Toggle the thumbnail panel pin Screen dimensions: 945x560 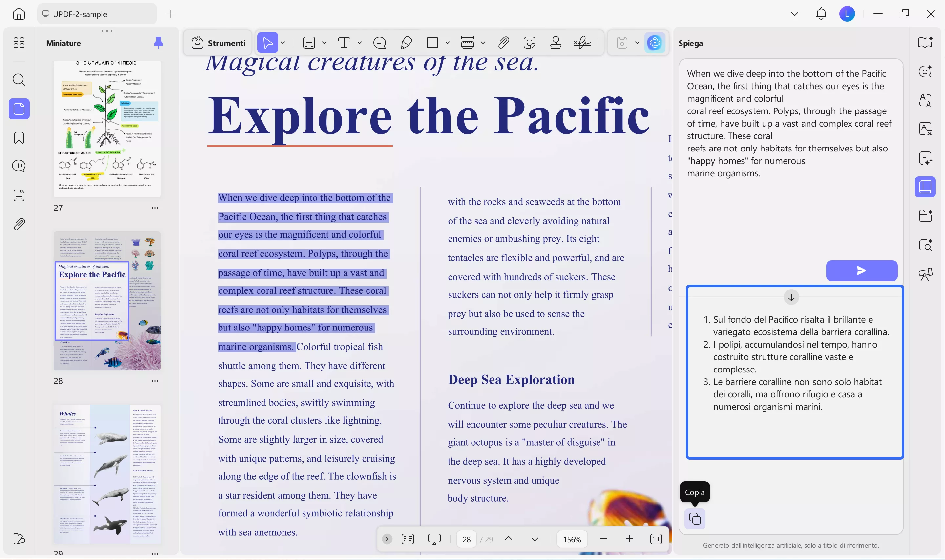pyautogui.click(x=158, y=43)
